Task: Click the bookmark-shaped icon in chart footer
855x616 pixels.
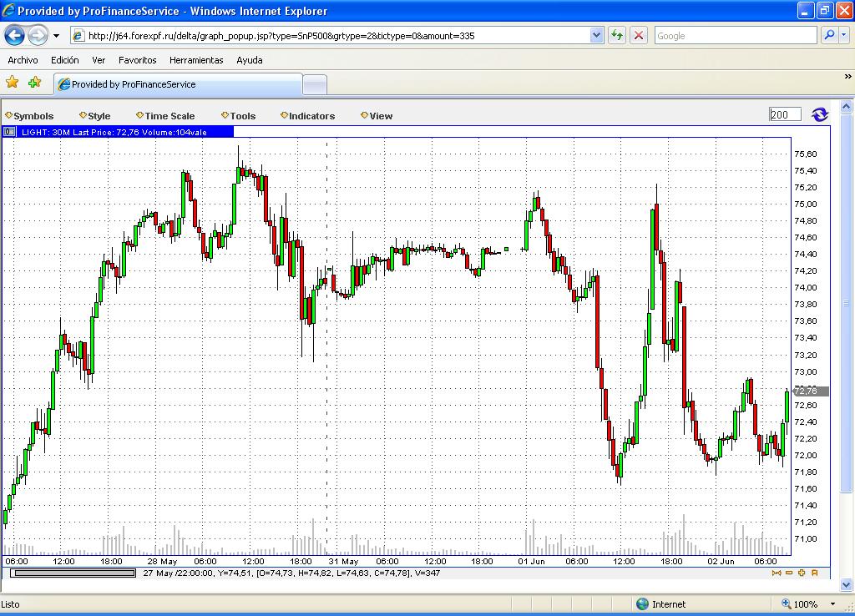Action: click(x=815, y=573)
